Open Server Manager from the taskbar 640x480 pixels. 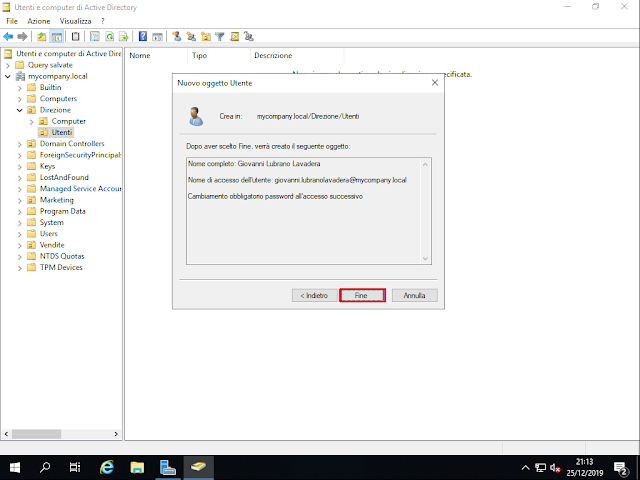(x=167, y=467)
